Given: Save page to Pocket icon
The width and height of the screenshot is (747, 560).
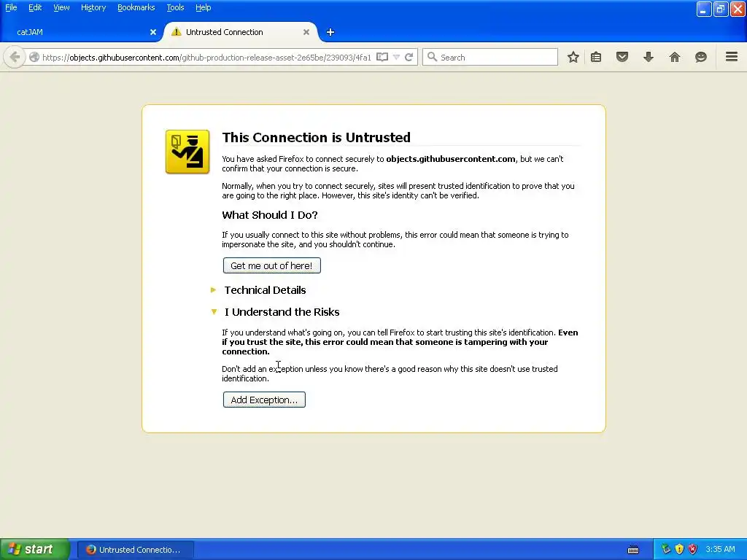Looking at the screenshot, I should 622,57.
